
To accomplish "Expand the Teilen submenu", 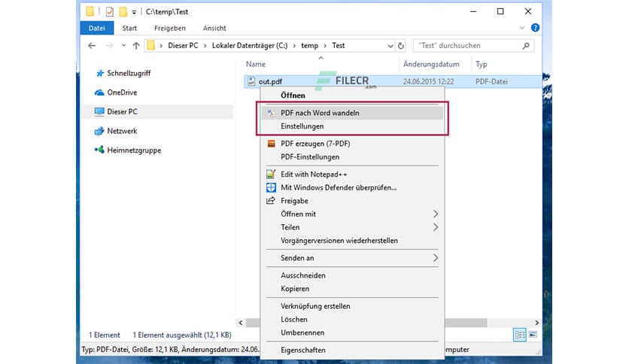I will [x=436, y=227].
